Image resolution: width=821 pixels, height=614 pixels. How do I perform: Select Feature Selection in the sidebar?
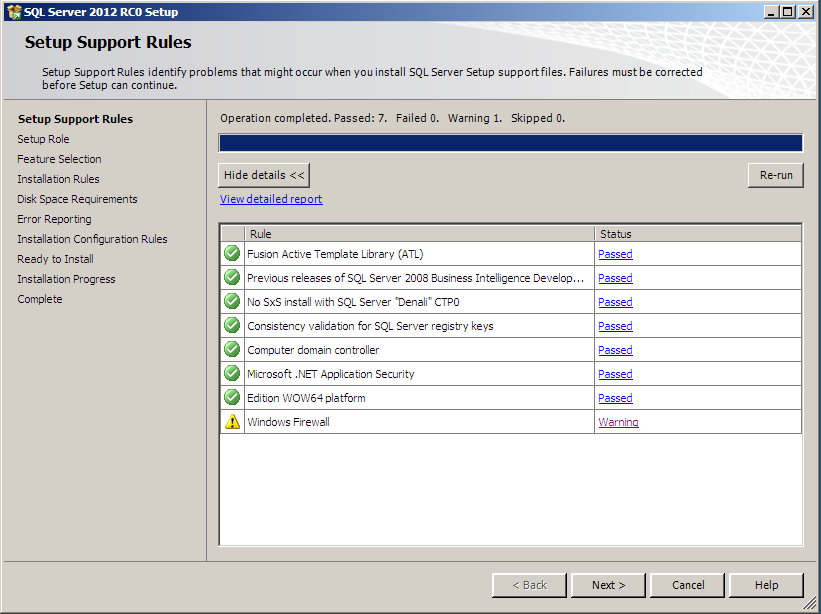pos(59,158)
